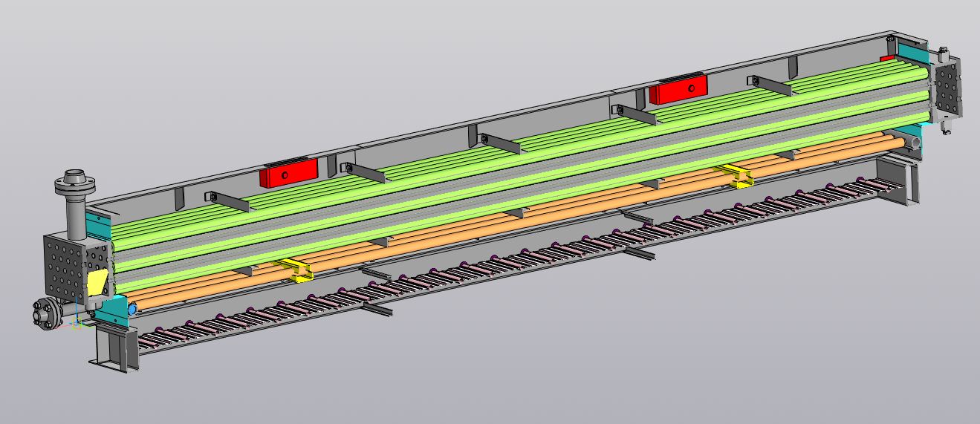
Task: Select the cyan plate above left header
Action: click(97, 223)
